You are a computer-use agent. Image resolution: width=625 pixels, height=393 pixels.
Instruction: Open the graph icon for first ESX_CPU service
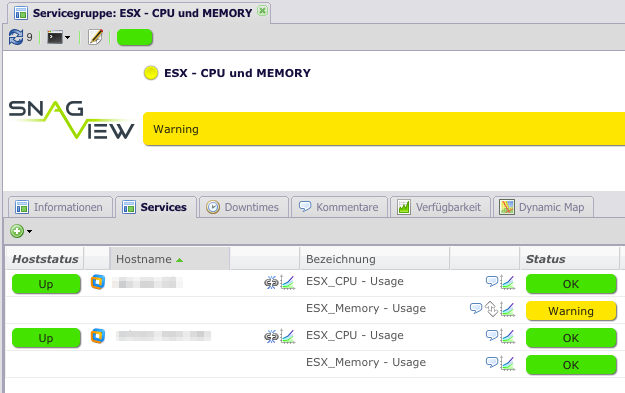(507, 282)
